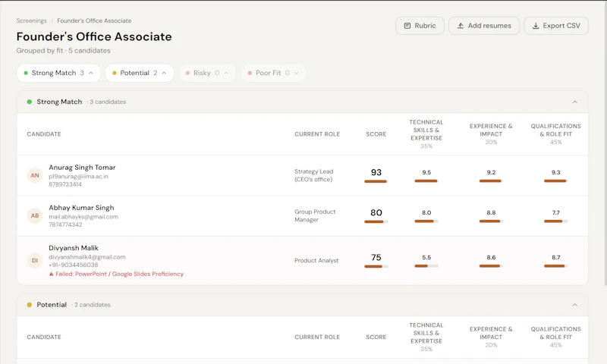
Task: Click the warning triangle beside Failed message
Action: [x=51, y=274]
